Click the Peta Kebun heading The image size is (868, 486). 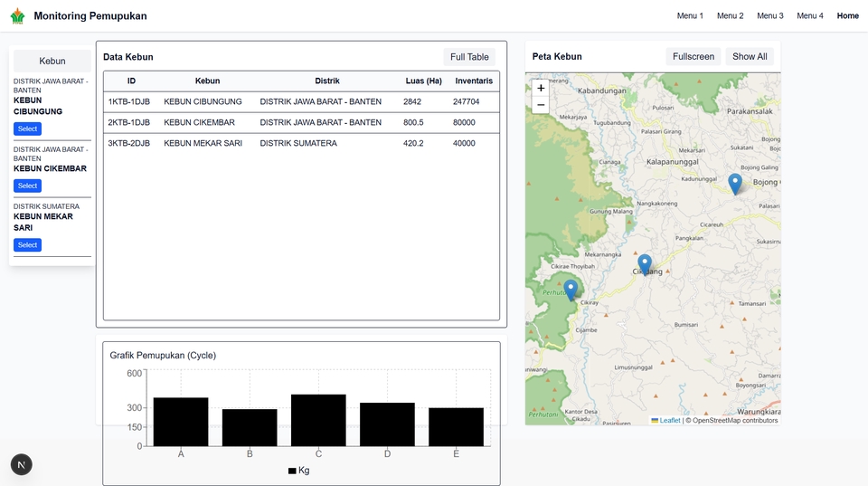(557, 56)
